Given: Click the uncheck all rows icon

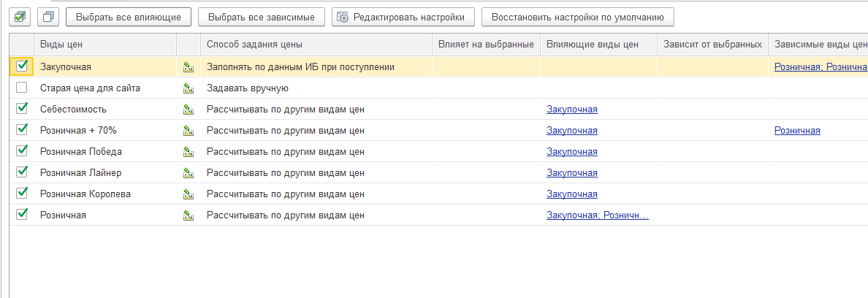Looking at the screenshot, I should tap(49, 16).
